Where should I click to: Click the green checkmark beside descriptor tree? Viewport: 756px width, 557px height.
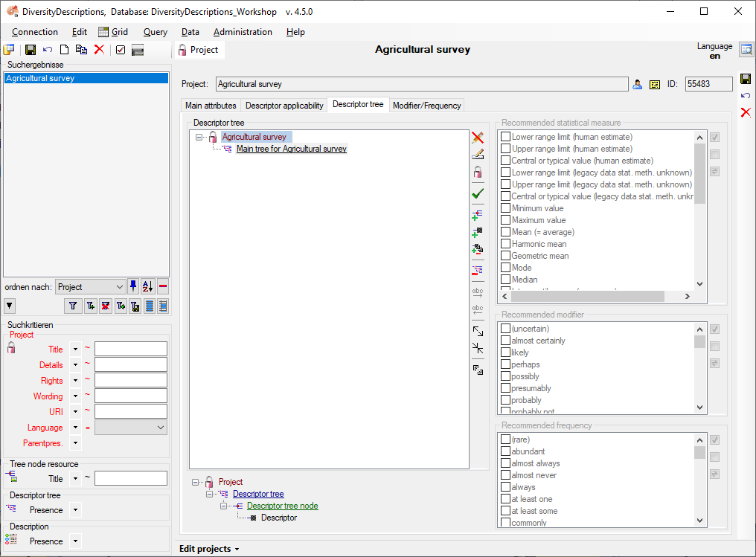click(478, 193)
